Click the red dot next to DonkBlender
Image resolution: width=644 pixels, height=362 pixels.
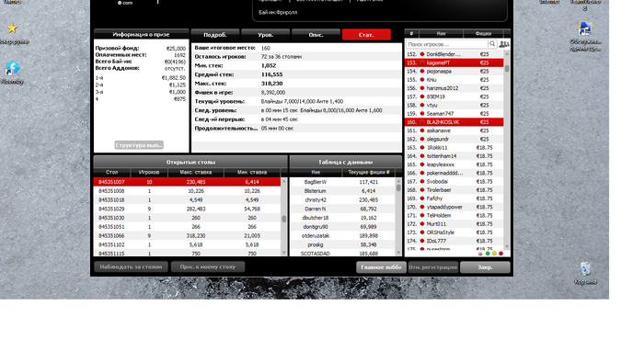tap(421, 54)
